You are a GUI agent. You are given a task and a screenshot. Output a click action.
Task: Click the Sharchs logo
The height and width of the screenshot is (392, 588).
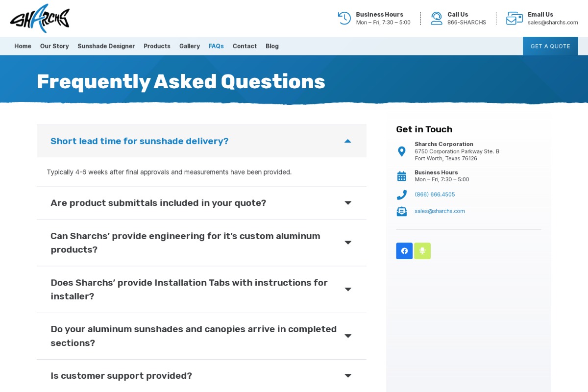pyautogui.click(x=40, y=19)
